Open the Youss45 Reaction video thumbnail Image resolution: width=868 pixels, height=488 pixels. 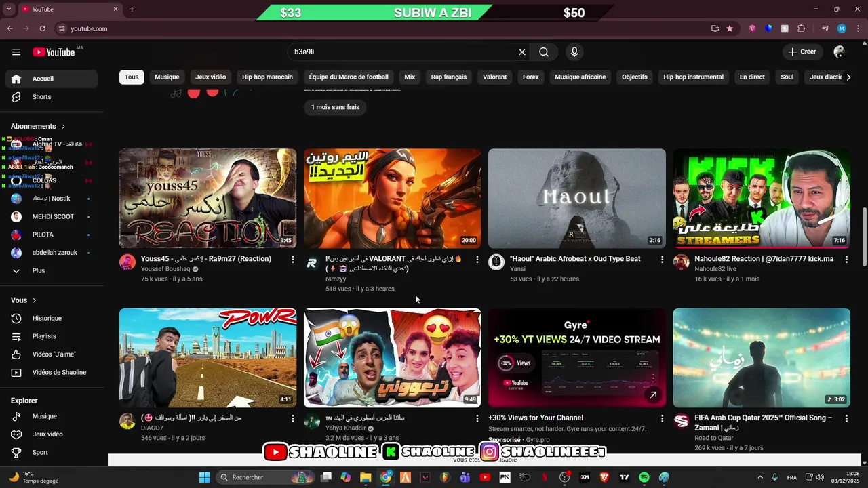click(208, 199)
